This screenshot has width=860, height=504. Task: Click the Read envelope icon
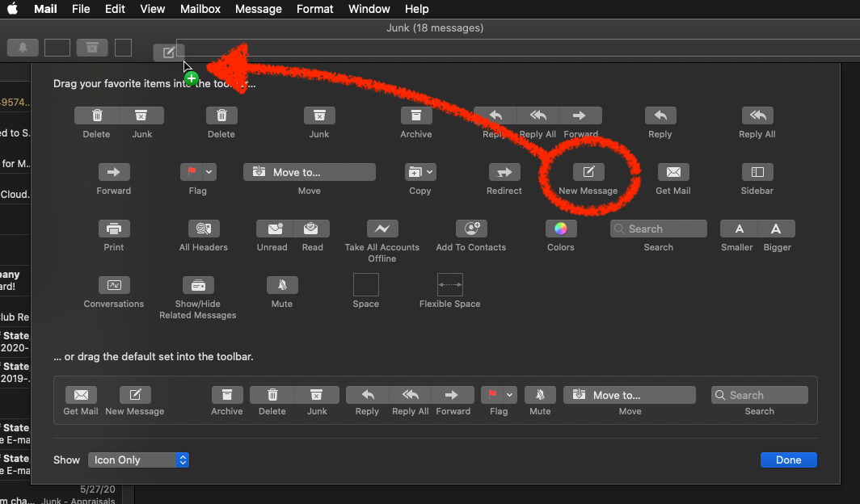[311, 229]
